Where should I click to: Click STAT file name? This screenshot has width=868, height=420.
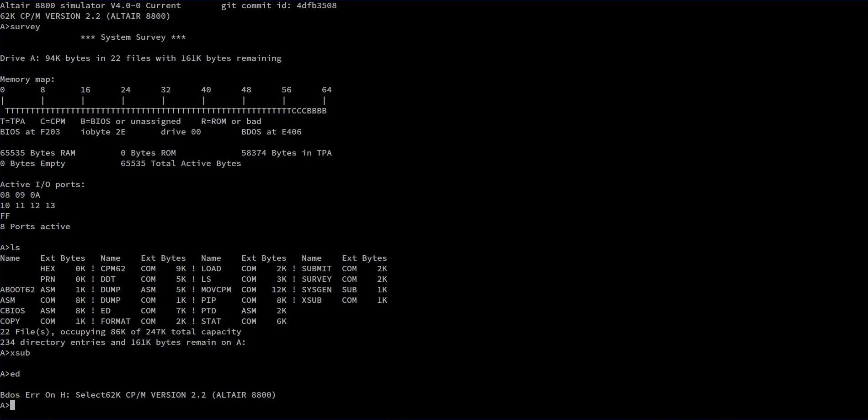point(211,321)
